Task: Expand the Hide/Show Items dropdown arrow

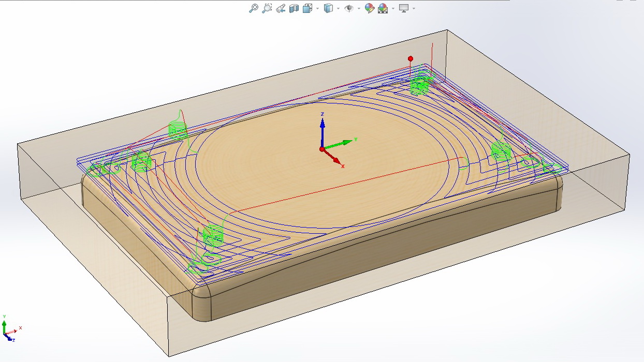Action: pyautogui.click(x=359, y=9)
